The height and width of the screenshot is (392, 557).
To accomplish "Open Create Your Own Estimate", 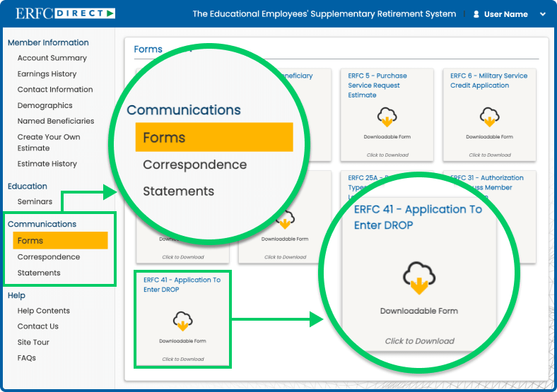I will click(x=49, y=143).
